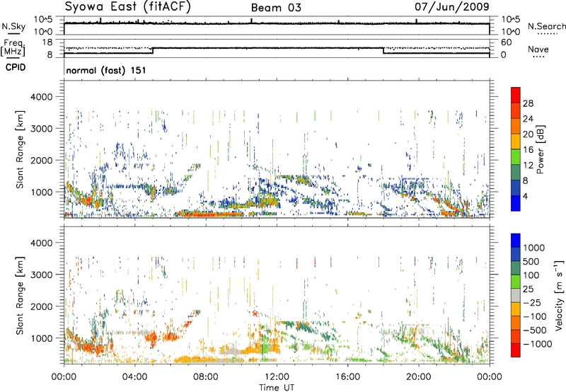
Task: Click the frequency step-down near 18:00
Action: [383, 51]
